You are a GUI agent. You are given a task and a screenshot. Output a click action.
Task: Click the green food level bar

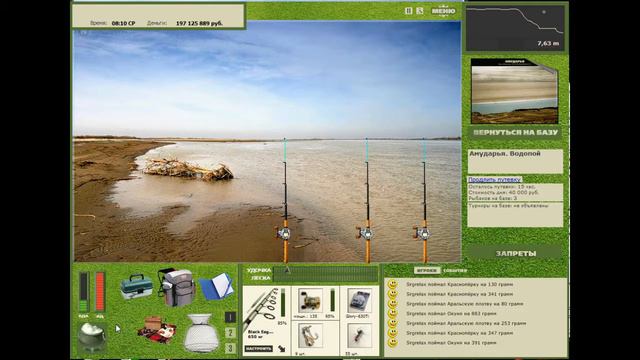(x=84, y=292)
